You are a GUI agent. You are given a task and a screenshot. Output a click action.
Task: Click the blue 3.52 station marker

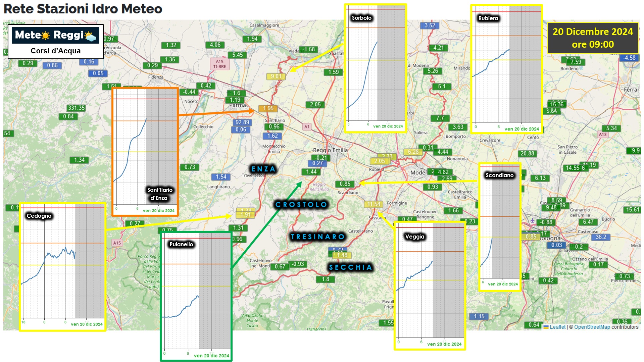click(429, 25)
